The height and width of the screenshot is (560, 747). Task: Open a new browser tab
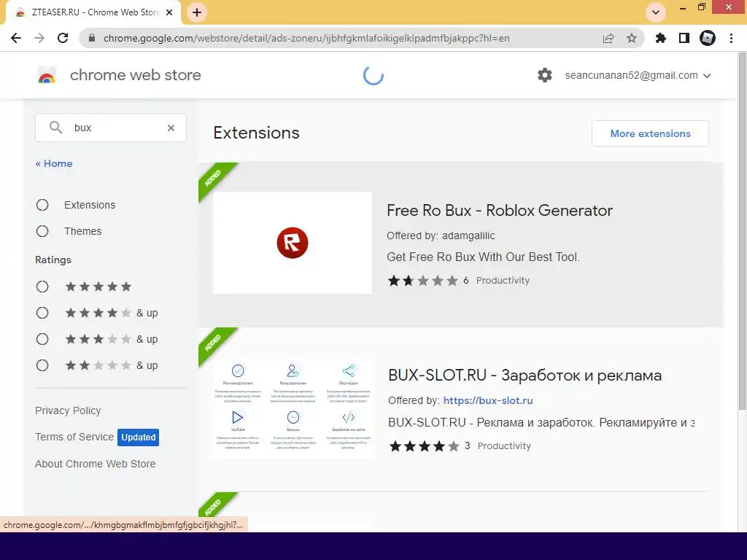[197, 12]
